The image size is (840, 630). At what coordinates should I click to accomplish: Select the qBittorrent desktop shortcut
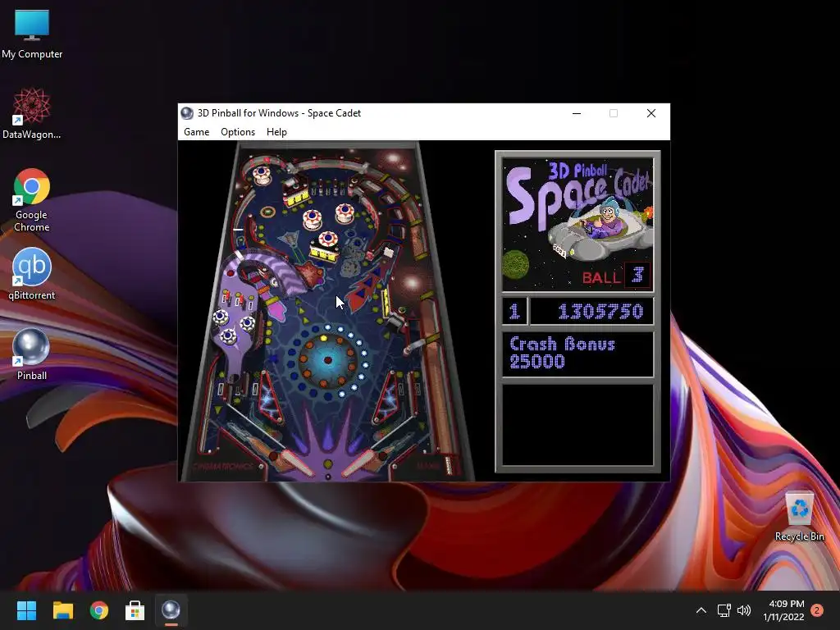[32, 274]
